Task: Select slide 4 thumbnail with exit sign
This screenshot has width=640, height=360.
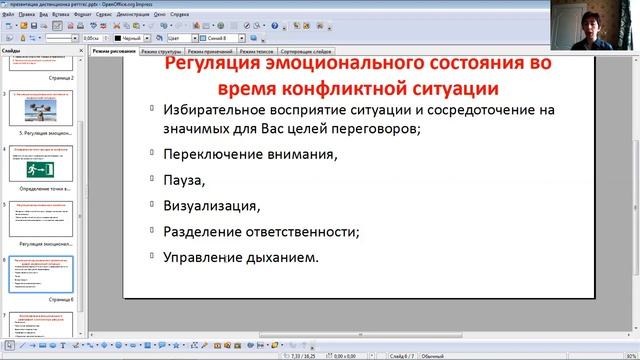Action: point(41,163)
